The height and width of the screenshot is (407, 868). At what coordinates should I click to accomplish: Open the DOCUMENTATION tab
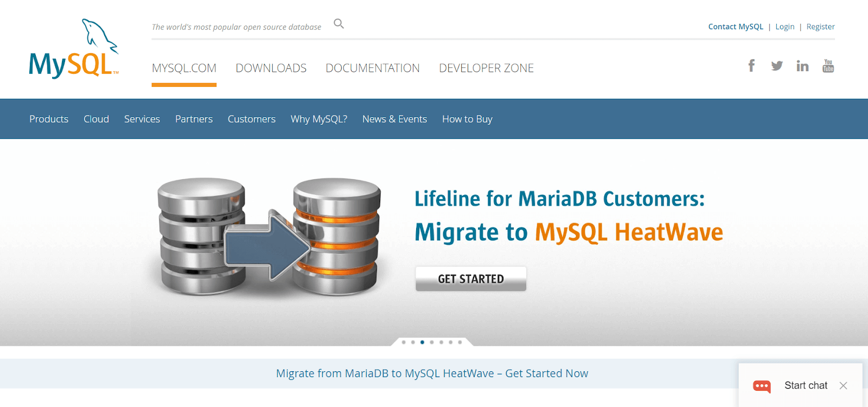373,68
